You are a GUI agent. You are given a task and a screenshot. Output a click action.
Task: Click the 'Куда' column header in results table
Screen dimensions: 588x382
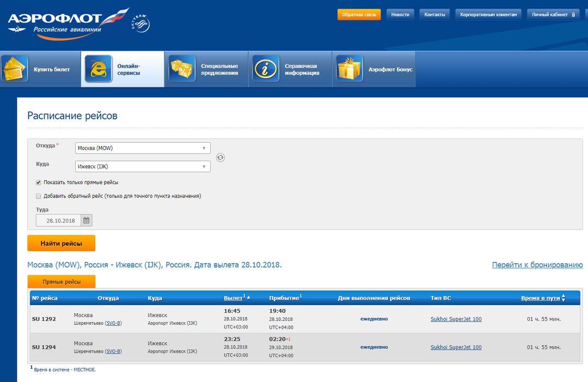[x=155, y=298]
